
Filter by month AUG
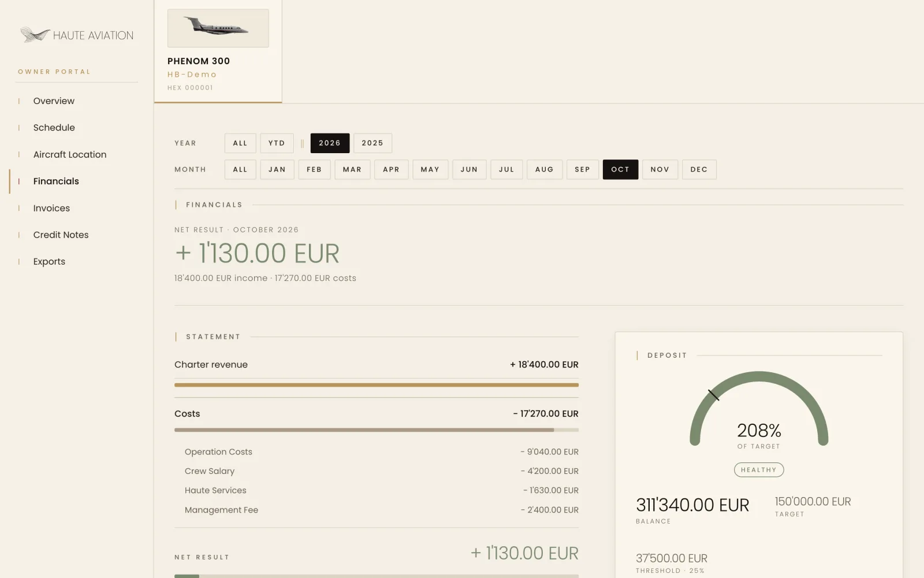coord(545,169)
